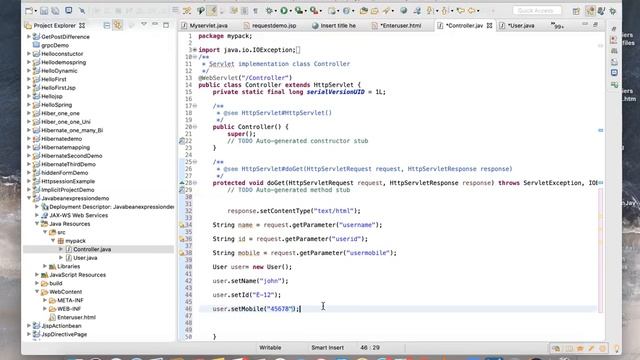The height and width of the screenshot is (360, 640).
Task: Click the Coverage run icon
Action: pyautogui.click(x=299, y=11)
